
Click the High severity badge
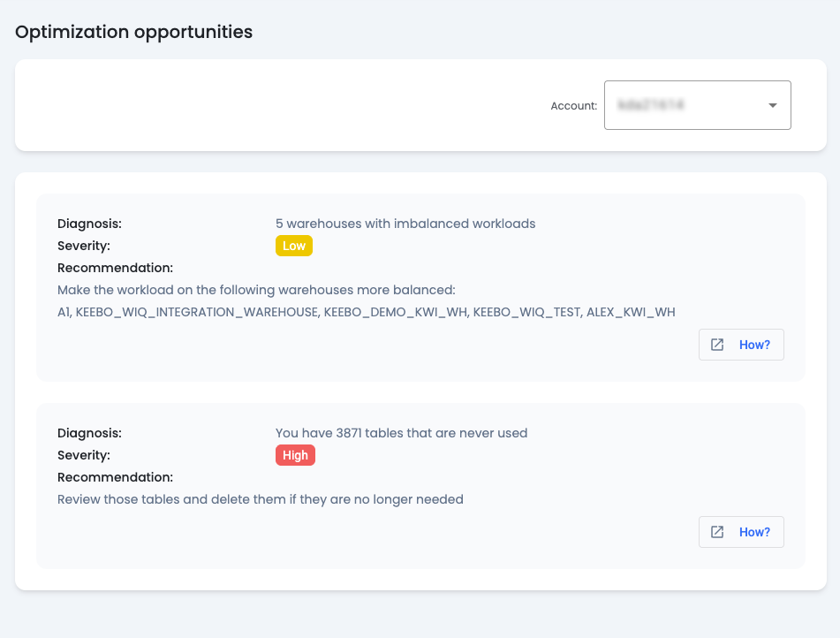pos(295,455)
